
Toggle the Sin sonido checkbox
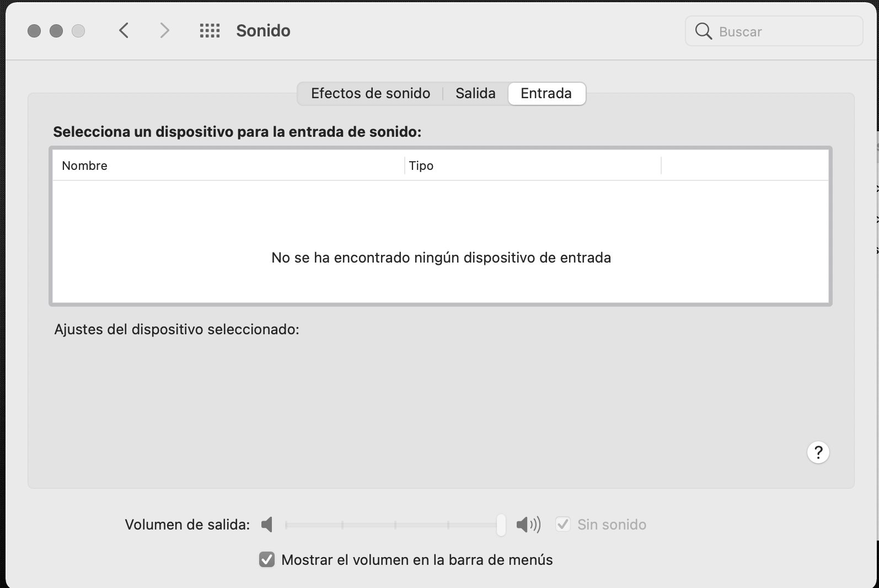coord(563,524)
